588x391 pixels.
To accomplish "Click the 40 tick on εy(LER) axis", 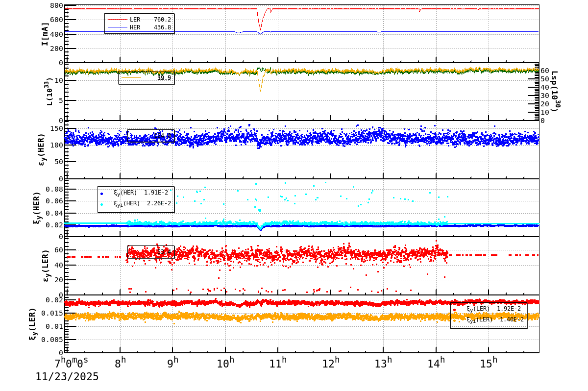I will pos(59,265).
